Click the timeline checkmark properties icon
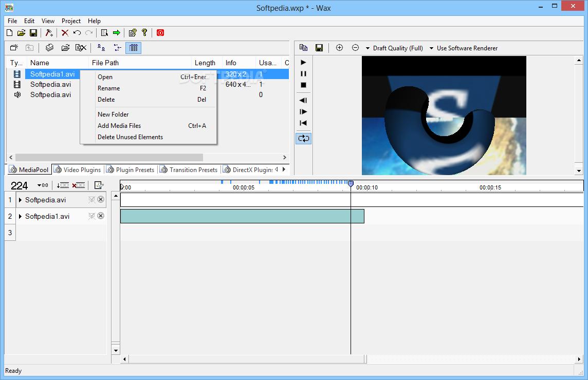 (99, 185)
